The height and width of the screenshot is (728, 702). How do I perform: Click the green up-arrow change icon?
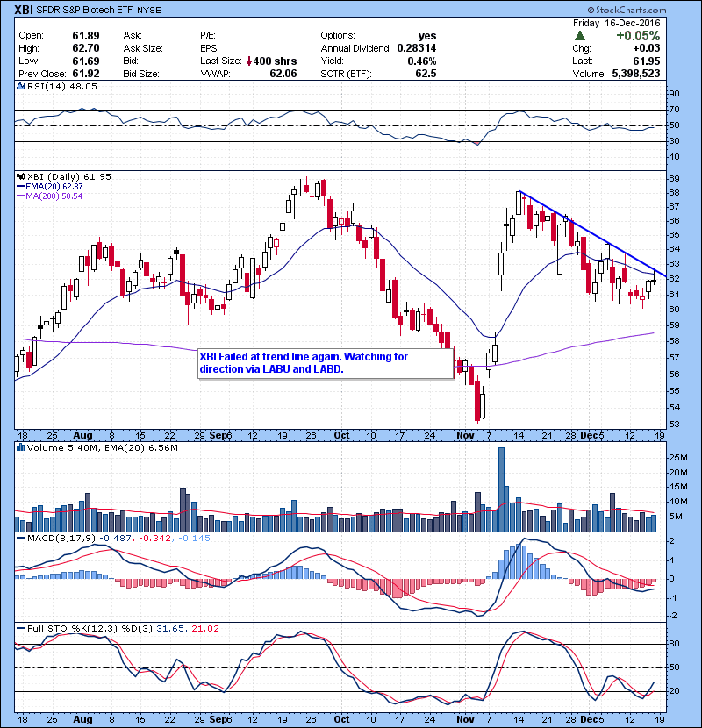pos(579,36)
